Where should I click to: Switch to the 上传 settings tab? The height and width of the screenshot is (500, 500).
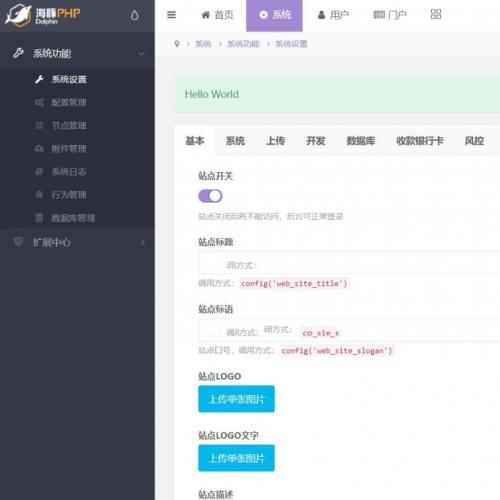(275, 141)
